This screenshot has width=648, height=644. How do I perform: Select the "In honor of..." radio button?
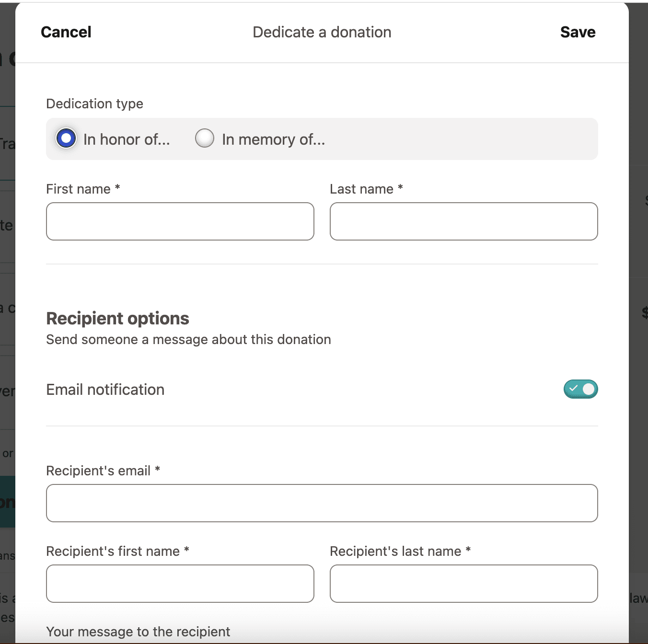(66, 138)
